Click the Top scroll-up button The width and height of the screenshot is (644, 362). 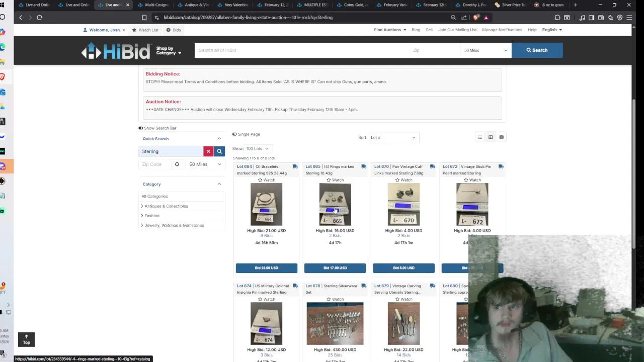pos(26,339)
